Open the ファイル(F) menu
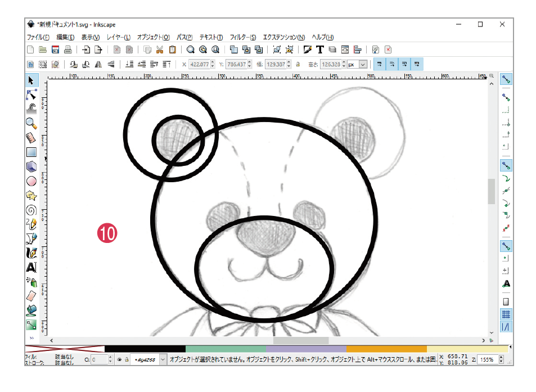This screenshot has height=392, width=536. coord(38,37)
